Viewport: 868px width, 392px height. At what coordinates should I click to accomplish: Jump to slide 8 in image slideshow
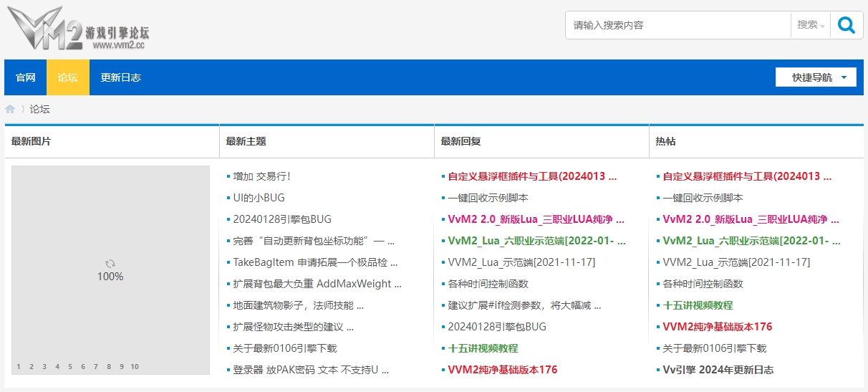tap(109, 367)
